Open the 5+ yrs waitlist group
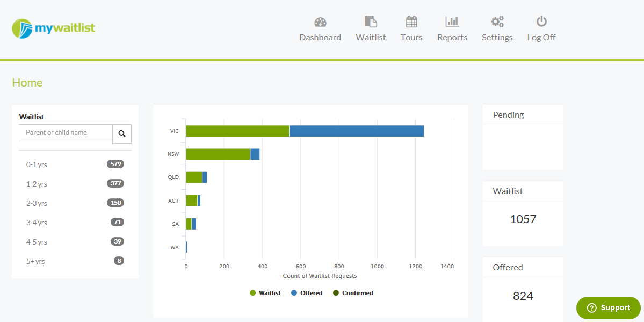This screenshot has height=322, width=644. tap(35, 261)
